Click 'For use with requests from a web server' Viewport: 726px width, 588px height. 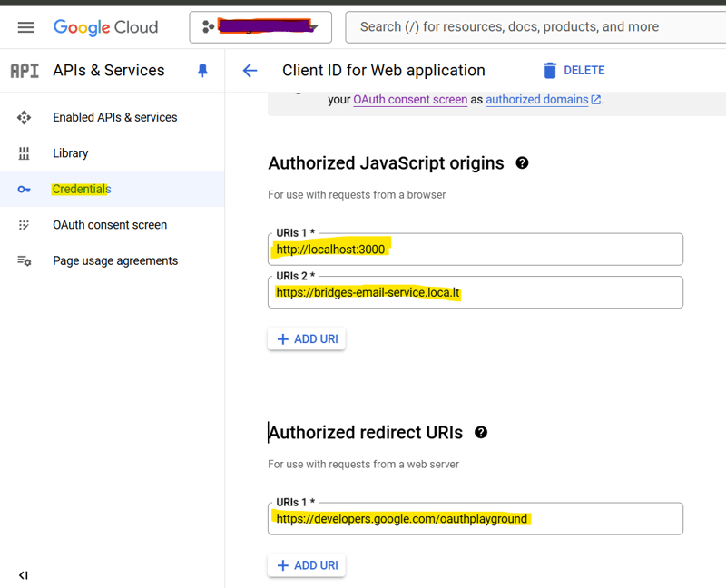point(364,465)
